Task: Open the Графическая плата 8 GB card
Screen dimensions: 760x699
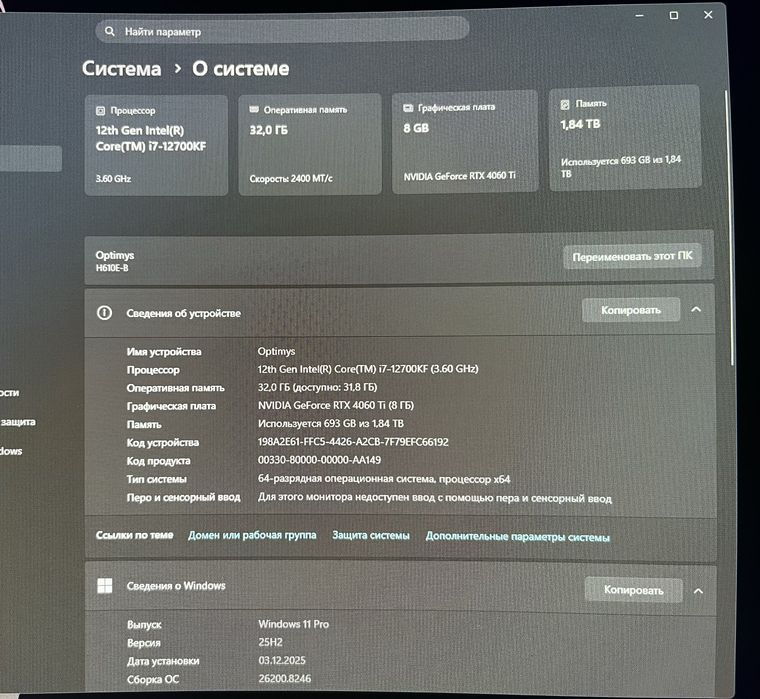Action: coord(465,142)
